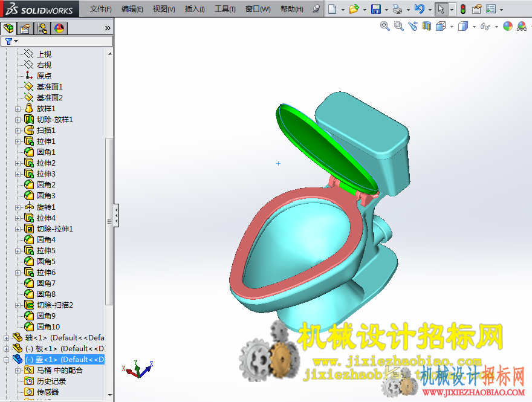Click the Section View icon
This screenshot has height=402, width=532.
(427, 26)
